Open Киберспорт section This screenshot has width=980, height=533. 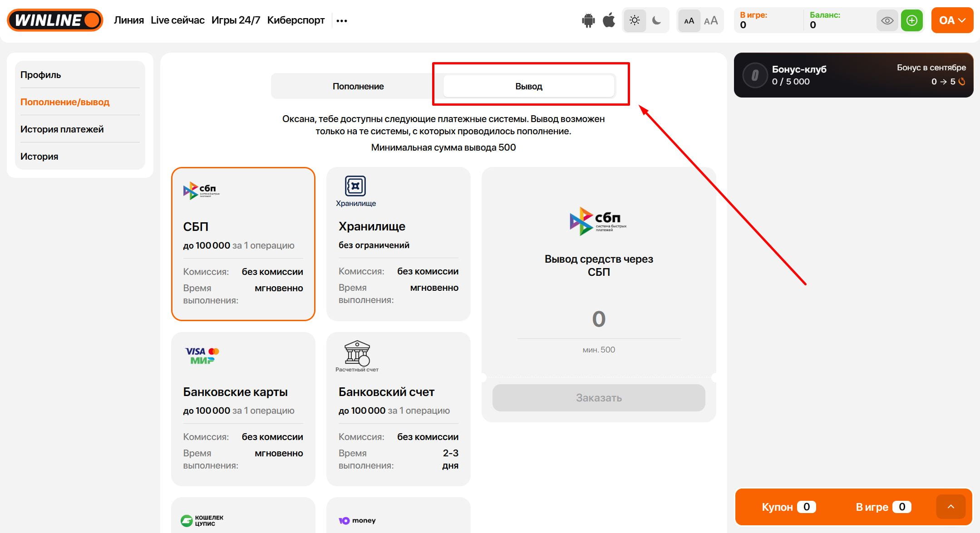[296, 20]
